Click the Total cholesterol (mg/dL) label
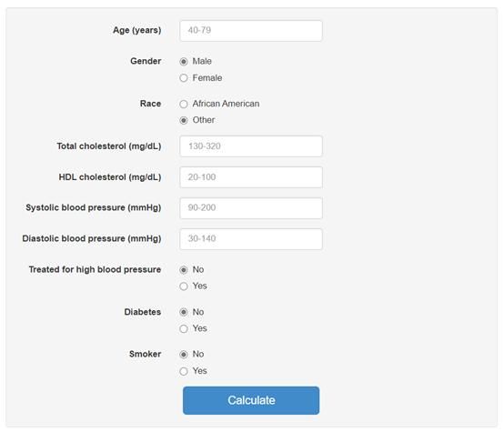 (109, 146)
